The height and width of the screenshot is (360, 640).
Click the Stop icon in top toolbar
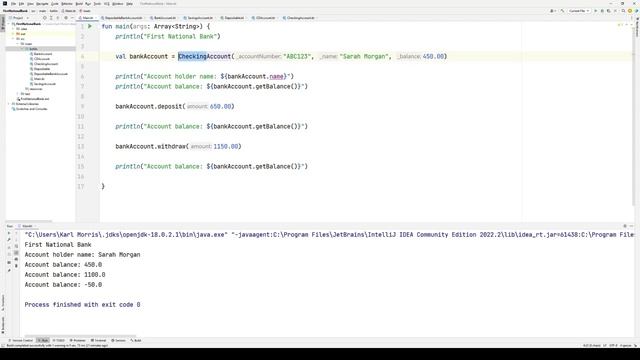615,11
